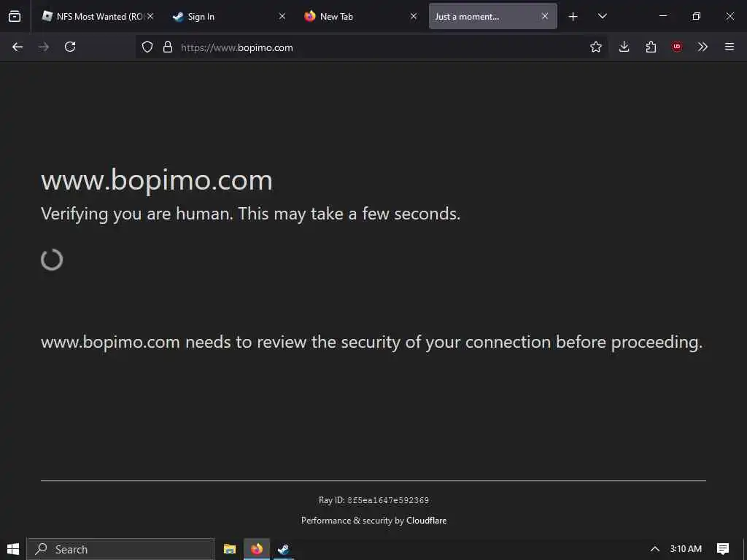Open the Windows Start menu
Screen dimensions: 747x560
pyautogui.click(x=13, y=549)
